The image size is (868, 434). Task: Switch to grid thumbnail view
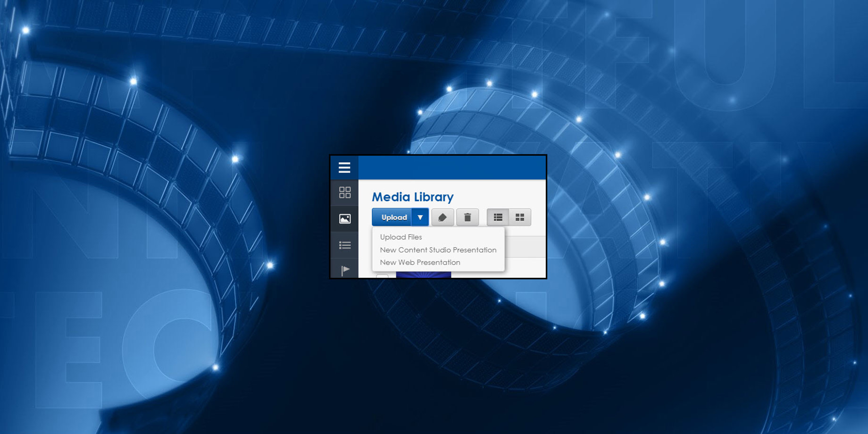[520, 217]
